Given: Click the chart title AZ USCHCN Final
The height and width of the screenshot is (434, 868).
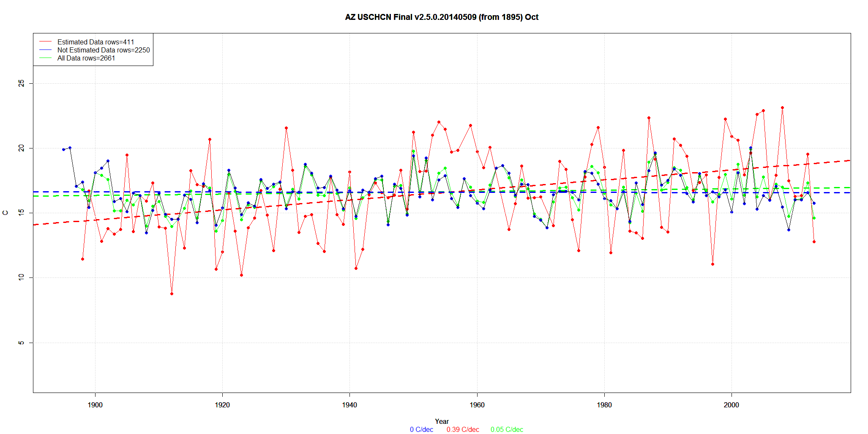Looking at the screenshot, I should pyautogui.click(x=442, y=17).
